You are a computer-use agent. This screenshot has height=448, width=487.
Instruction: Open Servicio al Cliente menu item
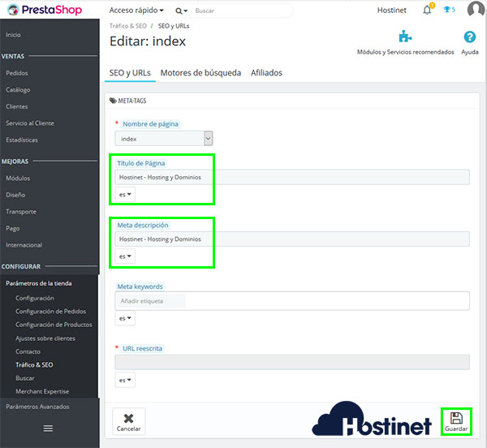(x=30, y=123)
